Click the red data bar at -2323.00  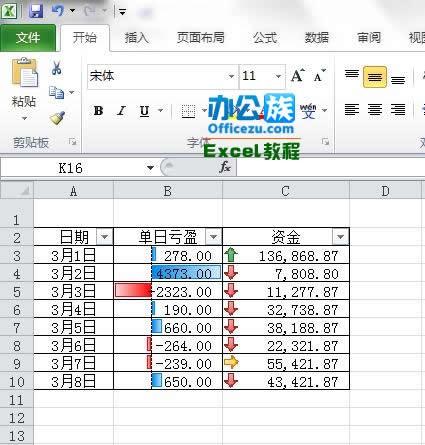click(x=133, y=291)
